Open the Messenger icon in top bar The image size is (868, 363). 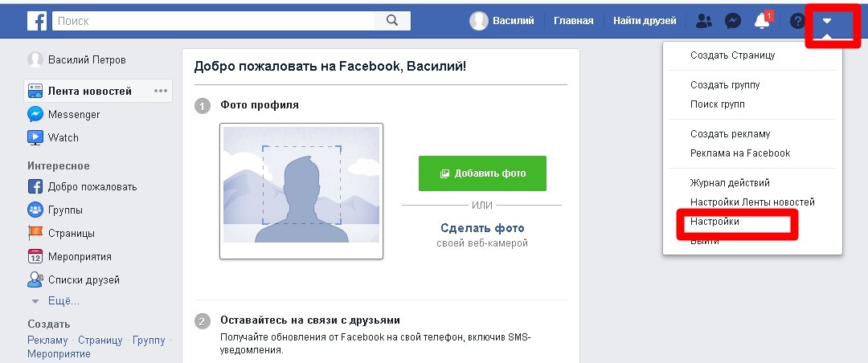coord(733,21)
